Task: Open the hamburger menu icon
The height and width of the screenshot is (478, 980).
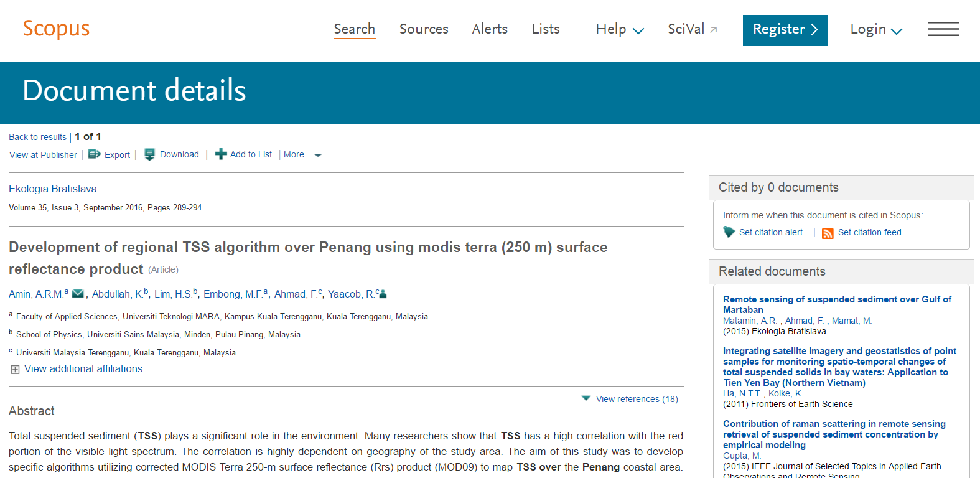Action: pos(943,29)
